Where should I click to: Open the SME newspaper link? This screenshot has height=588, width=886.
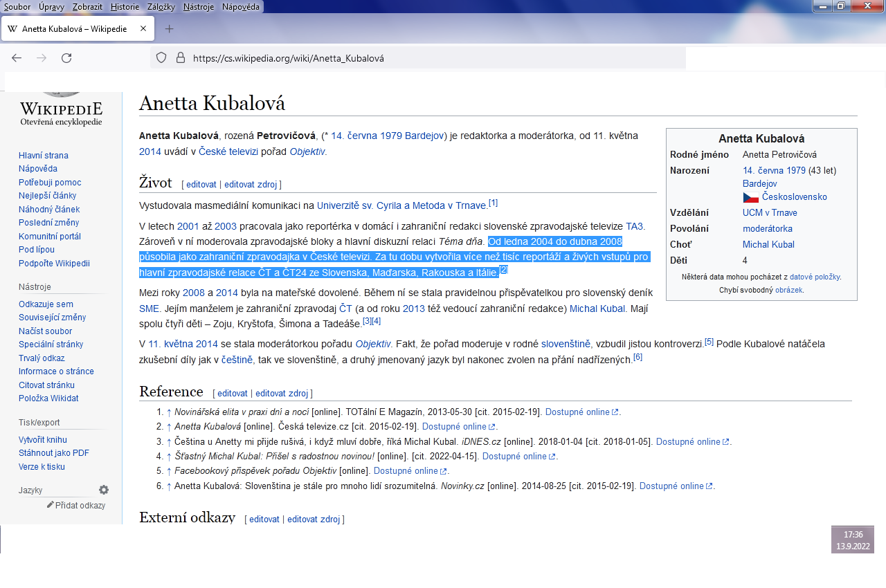pyautogui.click(x=150, y=309)
